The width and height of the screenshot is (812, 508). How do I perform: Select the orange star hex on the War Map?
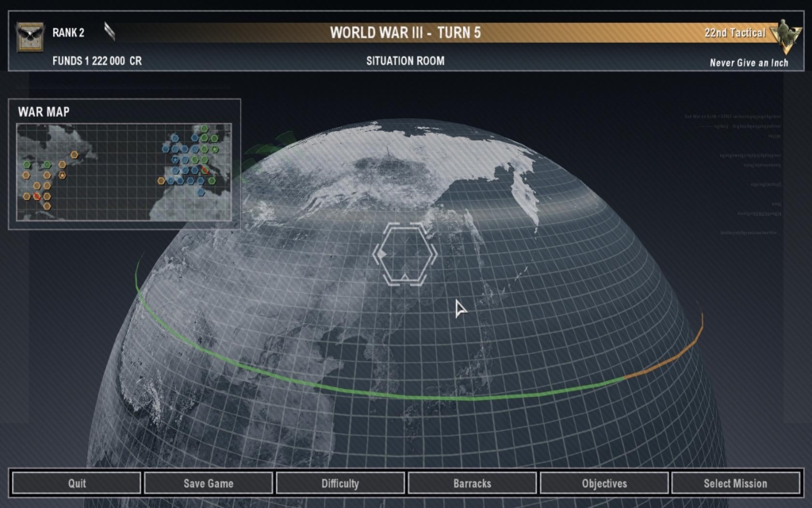point(62,175)
